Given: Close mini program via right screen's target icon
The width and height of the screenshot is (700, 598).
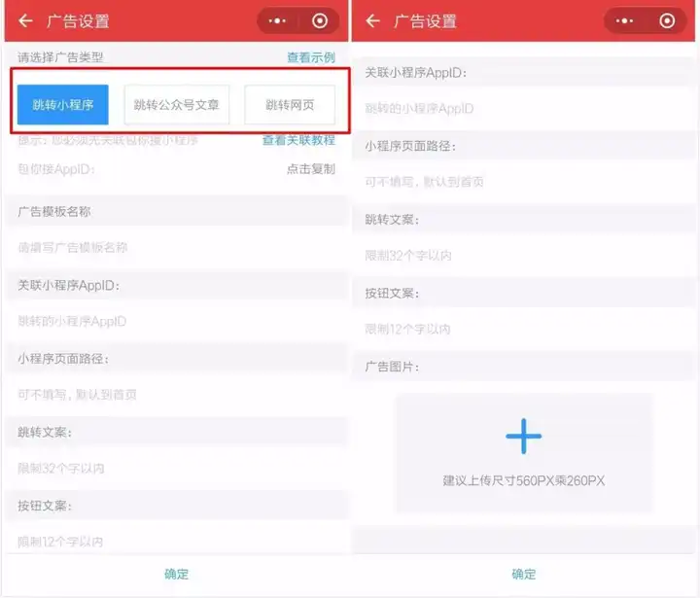Looking at the screenshot, I should pyautogui.click(x=667, y=21).
